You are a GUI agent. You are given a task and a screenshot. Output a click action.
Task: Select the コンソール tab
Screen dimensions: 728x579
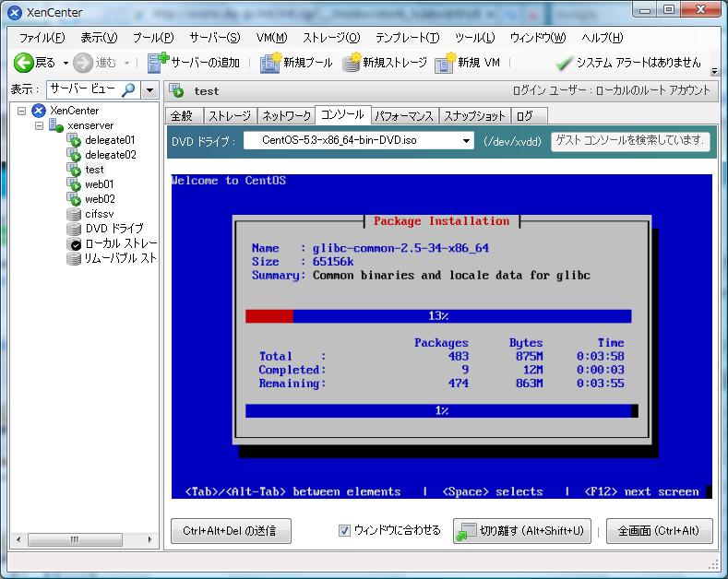coord(342,114)
